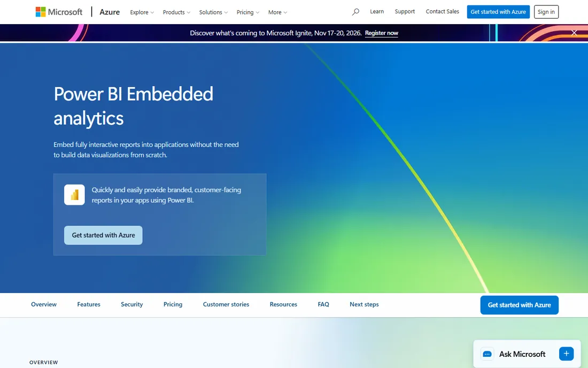Jump to FAQ section tab
The image size is (588, 368).
pos(323,304)
